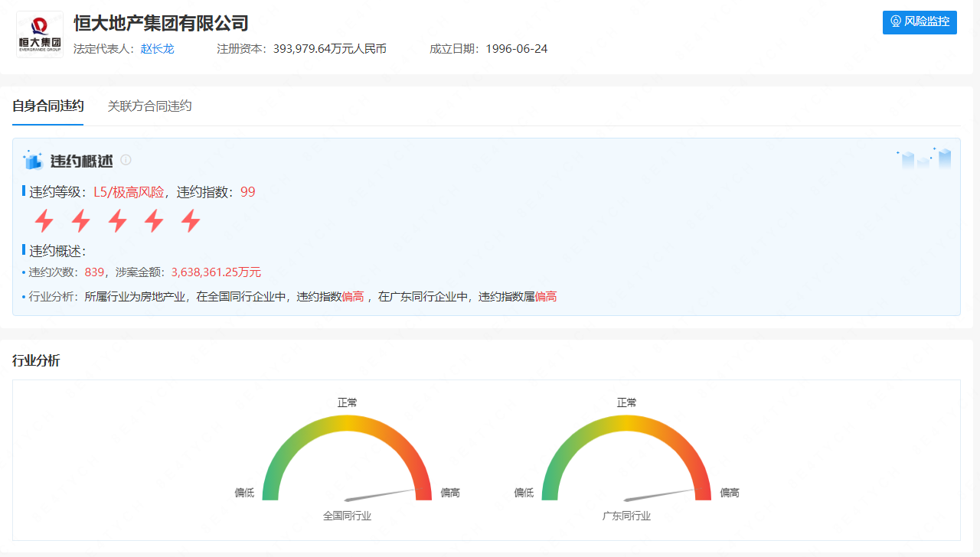This screenshot has height=557, width=980.
Task: Select the 自身合同违约 tab
Action: click(47, 106)
